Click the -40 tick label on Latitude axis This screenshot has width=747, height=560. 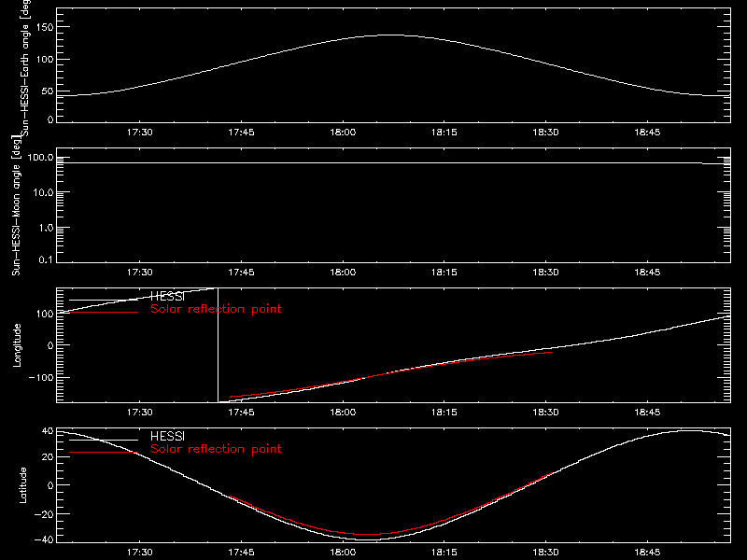click(x=44, y=540)
